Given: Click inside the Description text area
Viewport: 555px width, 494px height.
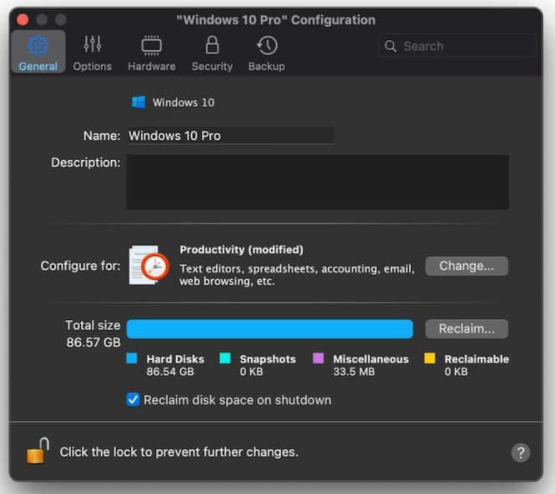Looking at the screenshot, I should point(318,182).
